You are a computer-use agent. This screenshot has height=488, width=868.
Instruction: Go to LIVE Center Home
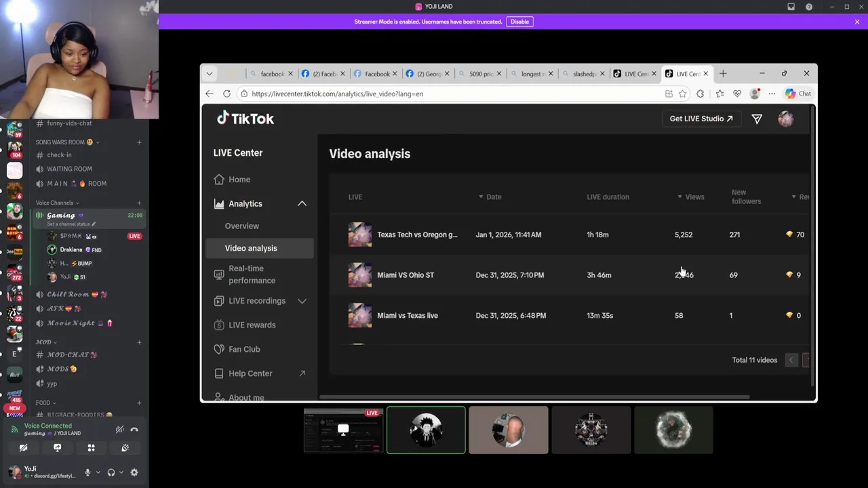[260, 180]
